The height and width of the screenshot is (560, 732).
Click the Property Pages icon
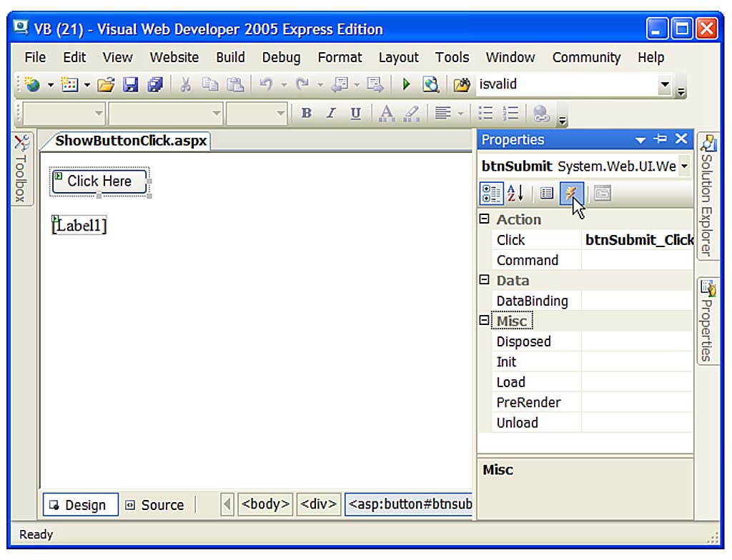(602, 193)
